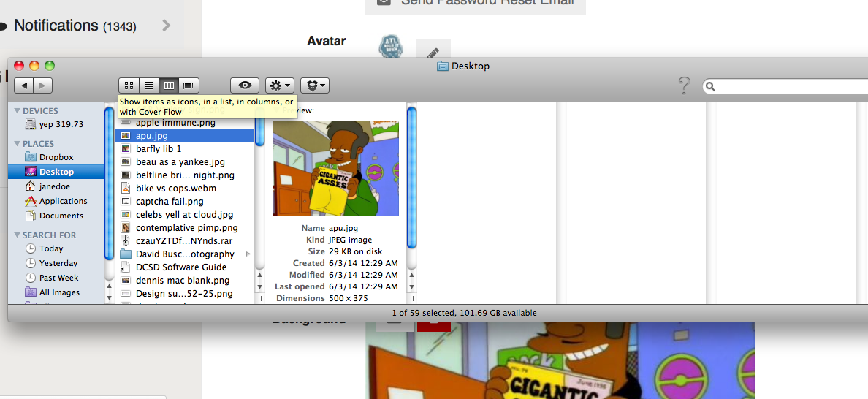Select Applications in the Places sidebar
The height and width of the screenshot is (399, 868).
63,201
